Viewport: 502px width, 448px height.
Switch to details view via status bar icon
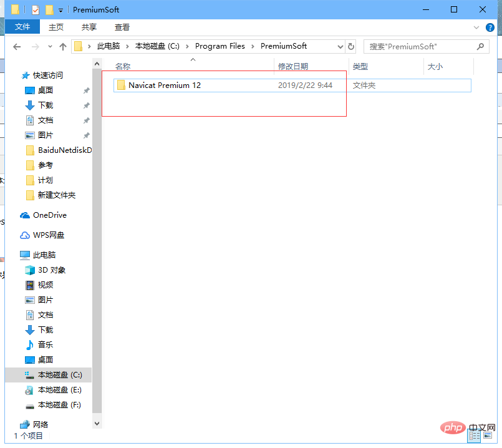474,436
